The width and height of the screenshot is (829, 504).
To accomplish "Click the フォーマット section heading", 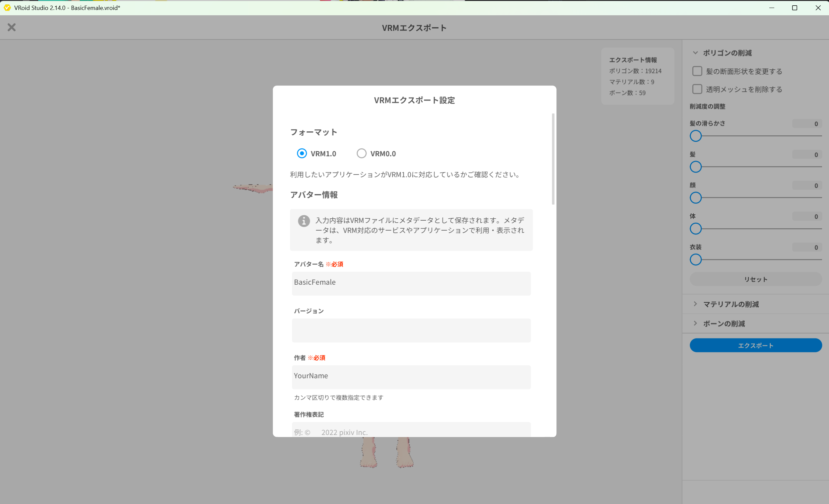I will (x=313, y=132).
